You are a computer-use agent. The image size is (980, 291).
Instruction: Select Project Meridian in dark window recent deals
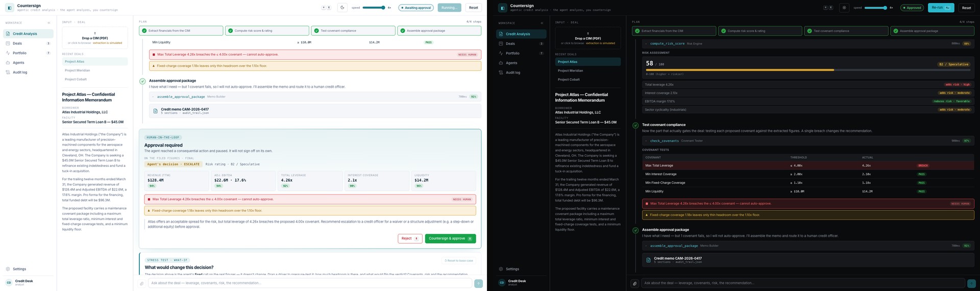point(588,70)
